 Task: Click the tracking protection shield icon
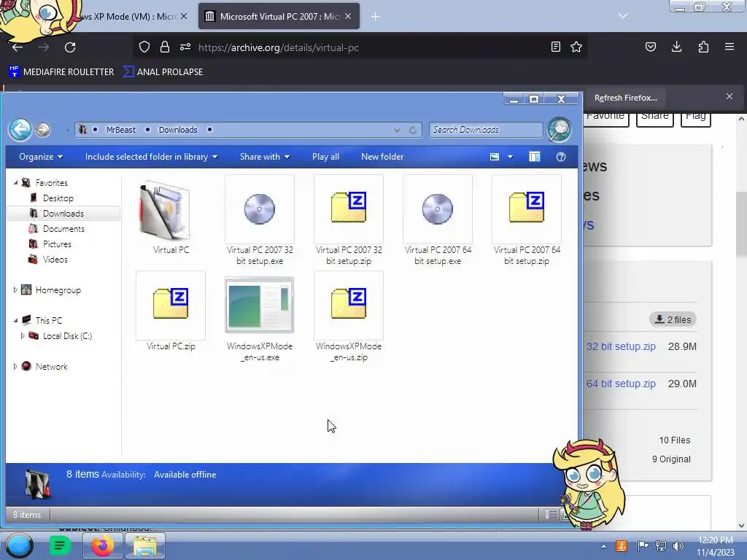click(x=144, y=47)
